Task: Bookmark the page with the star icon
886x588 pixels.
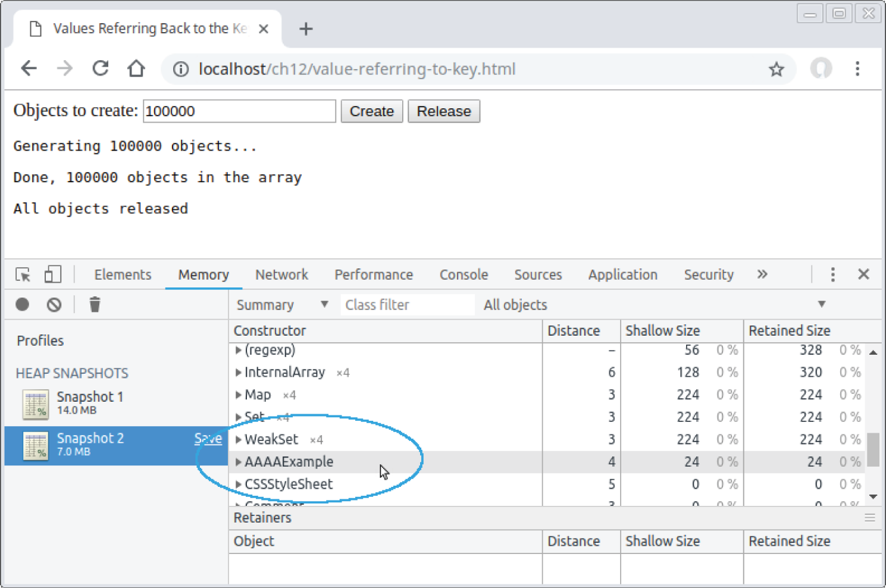Action: 777,68
